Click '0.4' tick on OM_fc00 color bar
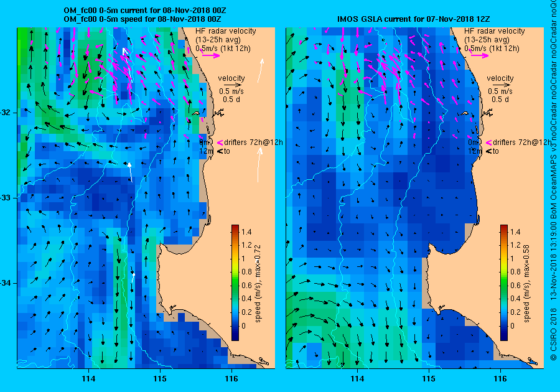560x392 pixels. (x=246, y=299)
